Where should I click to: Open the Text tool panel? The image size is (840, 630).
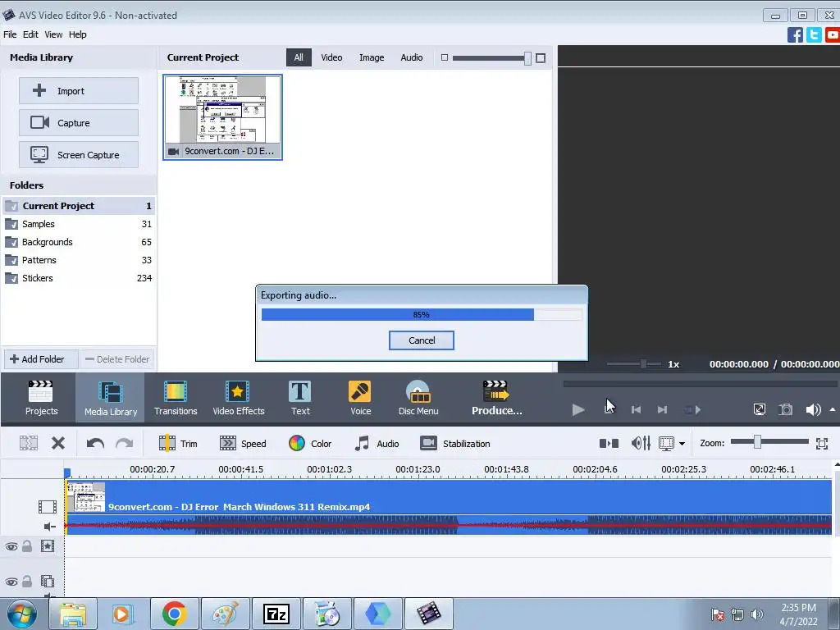click(300, 398)
